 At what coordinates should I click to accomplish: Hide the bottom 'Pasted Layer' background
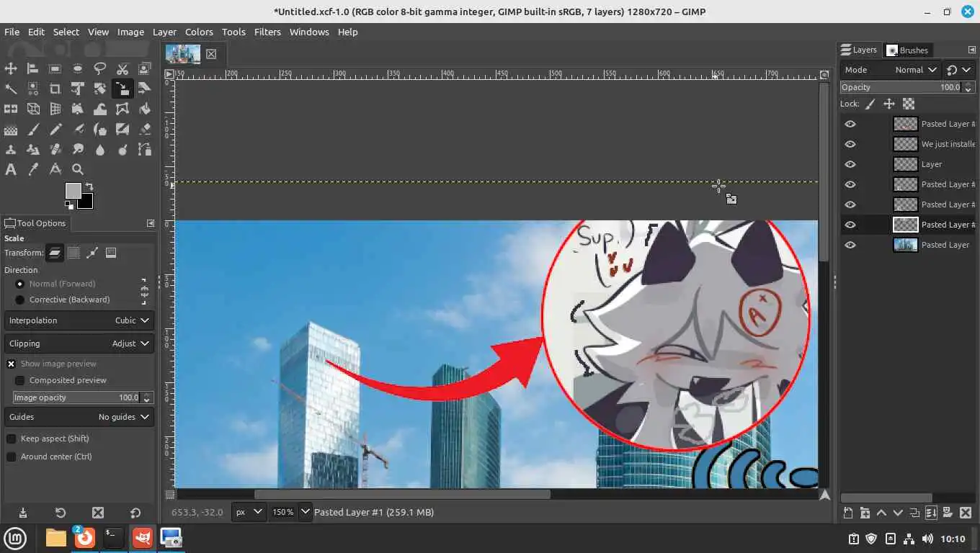pyautogui.click(x=850, y=245)
